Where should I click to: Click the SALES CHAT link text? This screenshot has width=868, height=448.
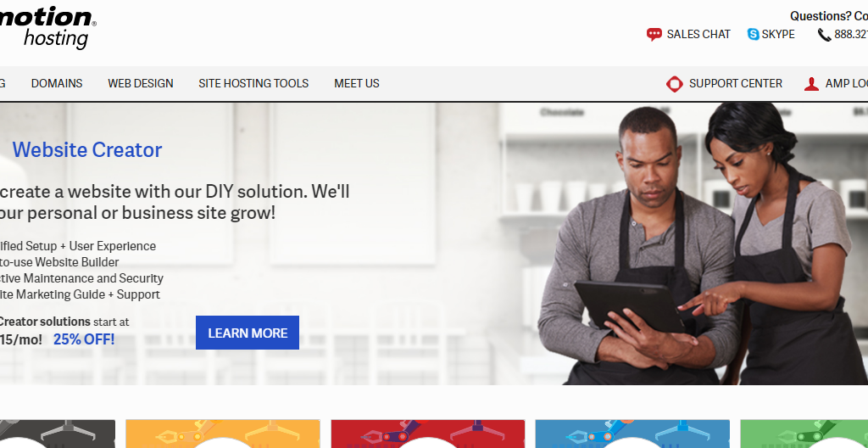coord(698,35)
